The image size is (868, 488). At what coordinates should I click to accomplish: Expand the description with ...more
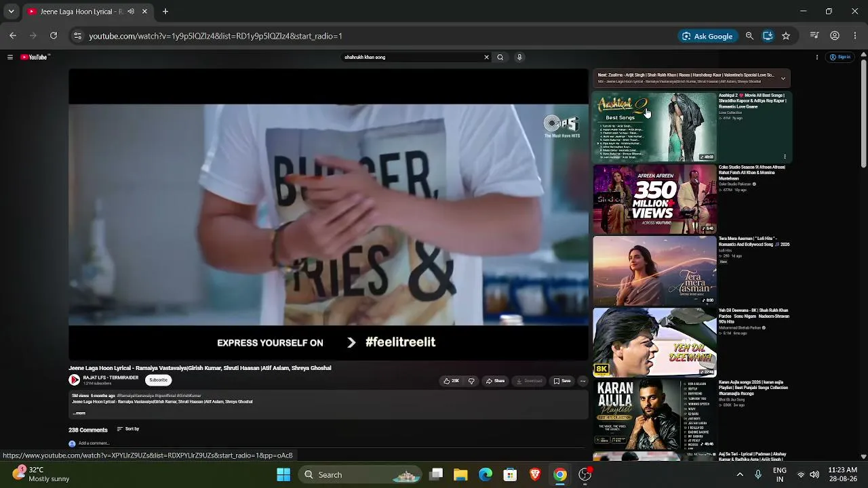click(79, 413)
